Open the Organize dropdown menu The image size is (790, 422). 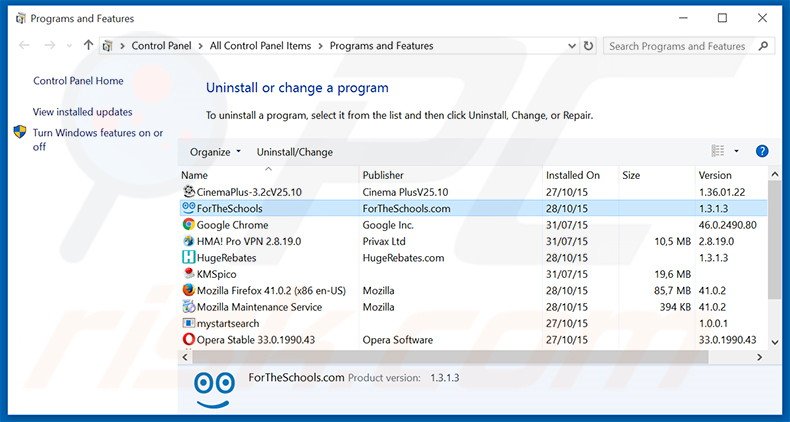click(x=216, y=152)
